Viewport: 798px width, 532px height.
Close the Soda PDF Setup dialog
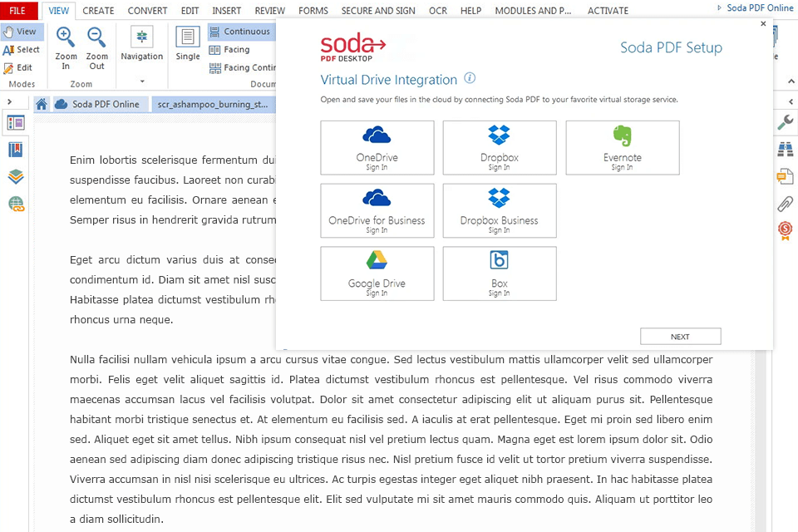763,23
